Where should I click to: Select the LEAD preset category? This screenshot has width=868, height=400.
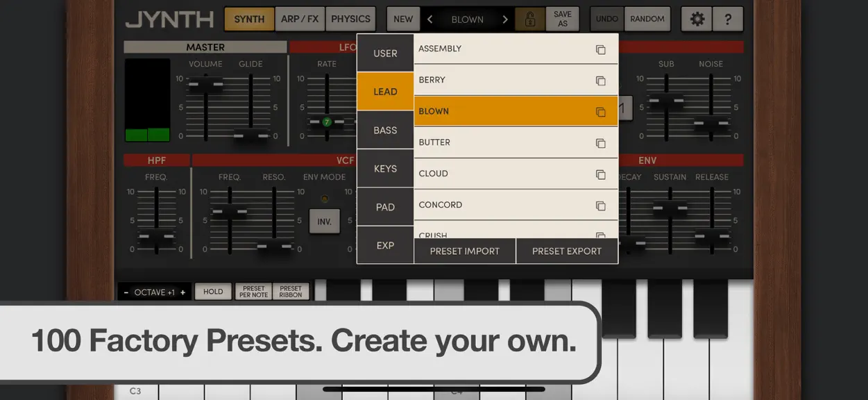point(385,91)
